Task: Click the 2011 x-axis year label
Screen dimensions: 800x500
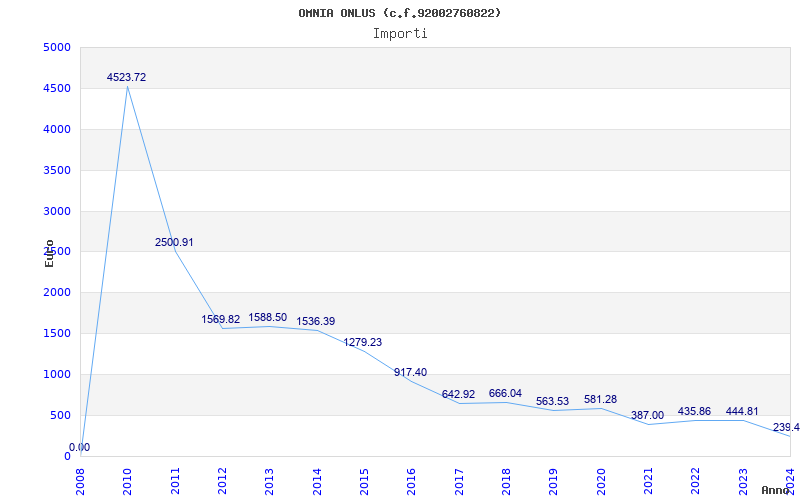Action: [175, 482]
